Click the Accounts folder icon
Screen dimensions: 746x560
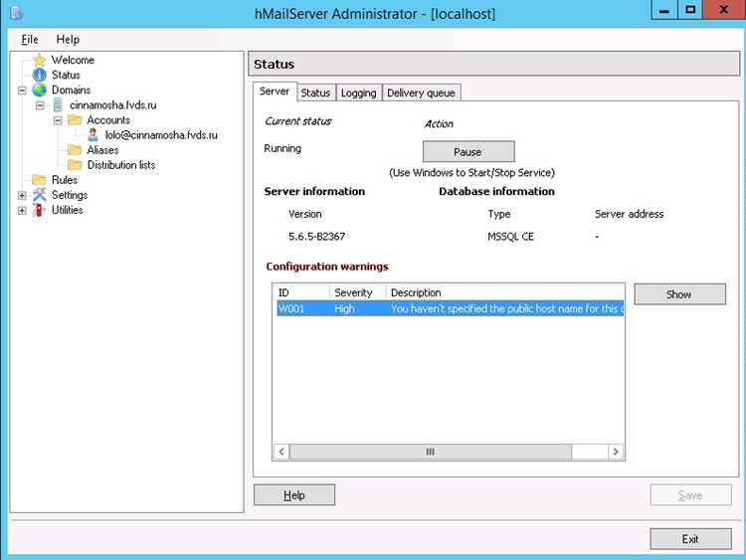[75, 120]
